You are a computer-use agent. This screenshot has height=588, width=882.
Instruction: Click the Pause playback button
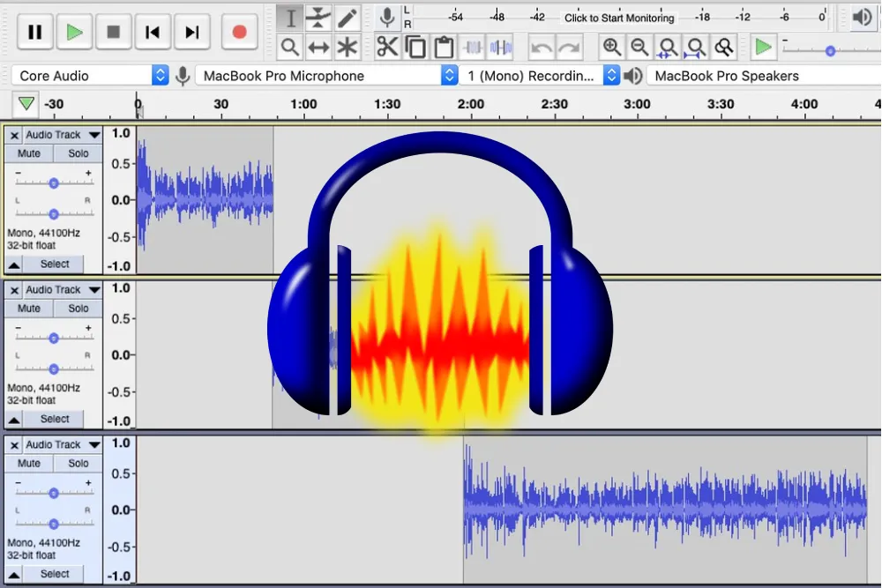[x=35, y=33]
